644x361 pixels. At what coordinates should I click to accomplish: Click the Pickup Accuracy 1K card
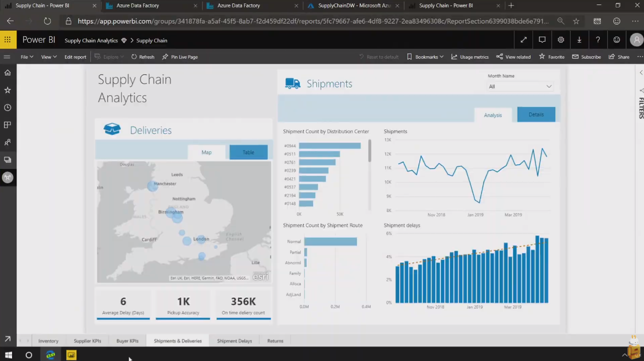point(183,304)
